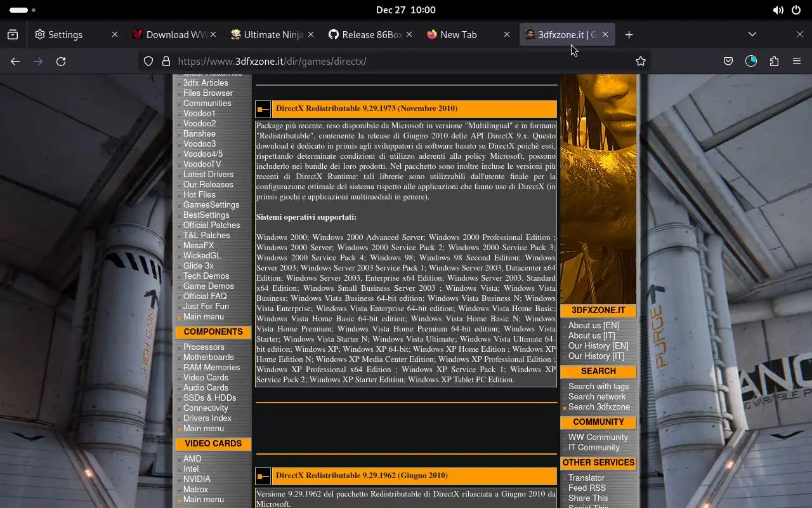Go back to the previous page
812x508 pixels.
(15, 61)
